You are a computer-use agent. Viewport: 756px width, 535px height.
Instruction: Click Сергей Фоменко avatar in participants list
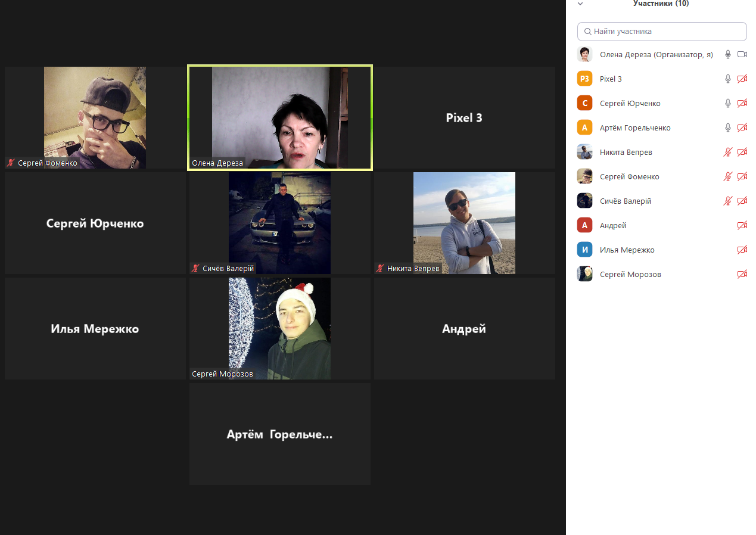point(585,176)
